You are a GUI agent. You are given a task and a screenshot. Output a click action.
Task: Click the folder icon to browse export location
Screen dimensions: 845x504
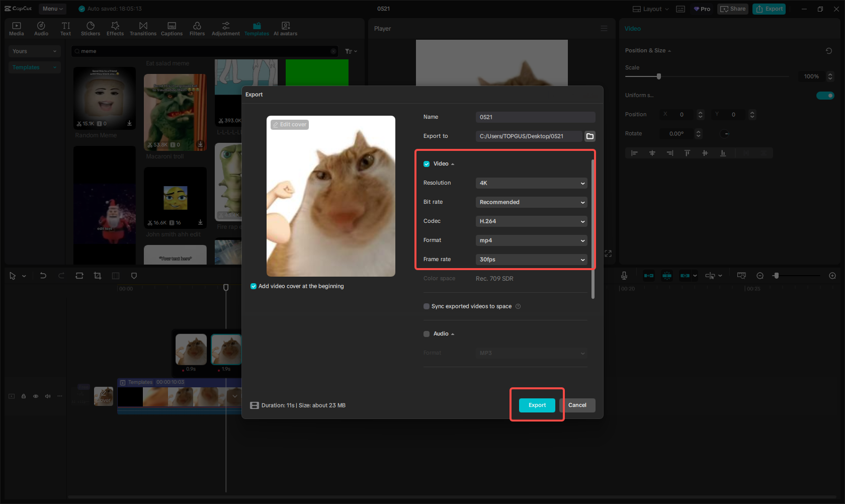(590, 136)
